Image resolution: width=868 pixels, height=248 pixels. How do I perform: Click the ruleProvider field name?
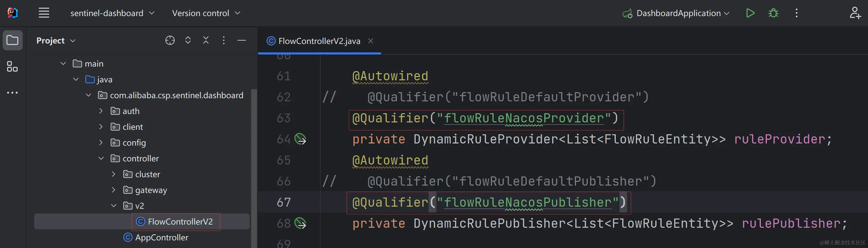(x=779, y=139)
